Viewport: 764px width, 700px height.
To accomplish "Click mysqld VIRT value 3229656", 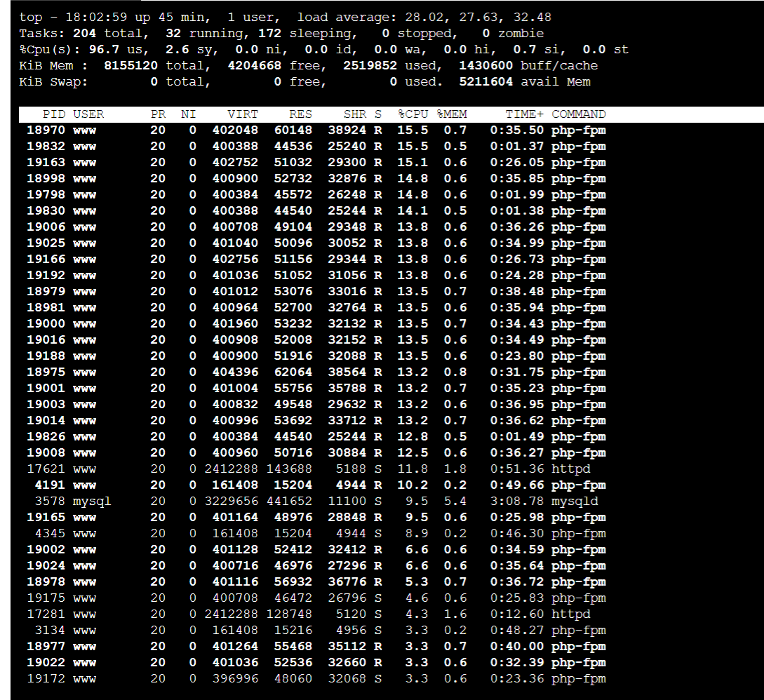I will coord(231,502).
